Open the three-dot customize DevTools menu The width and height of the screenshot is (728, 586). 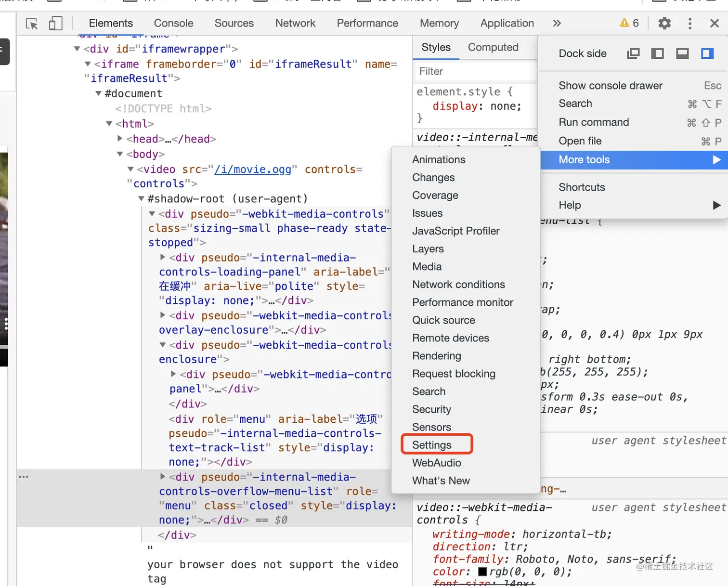(x=689, y=23)
